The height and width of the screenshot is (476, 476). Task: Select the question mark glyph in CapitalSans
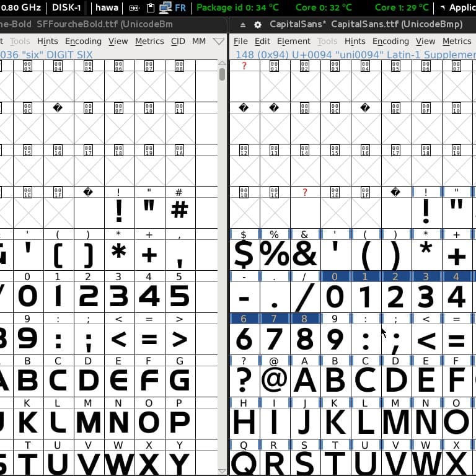coord(244,382)
